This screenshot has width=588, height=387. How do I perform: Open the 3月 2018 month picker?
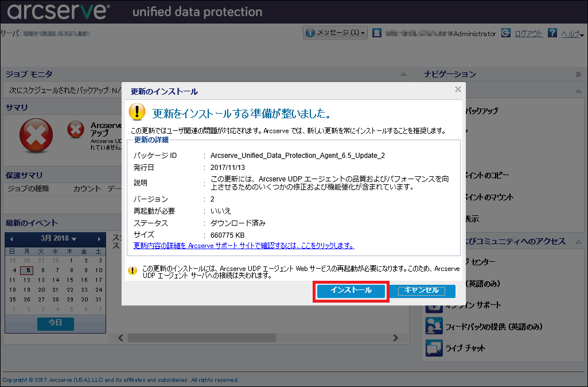click(x=59, y=238)
